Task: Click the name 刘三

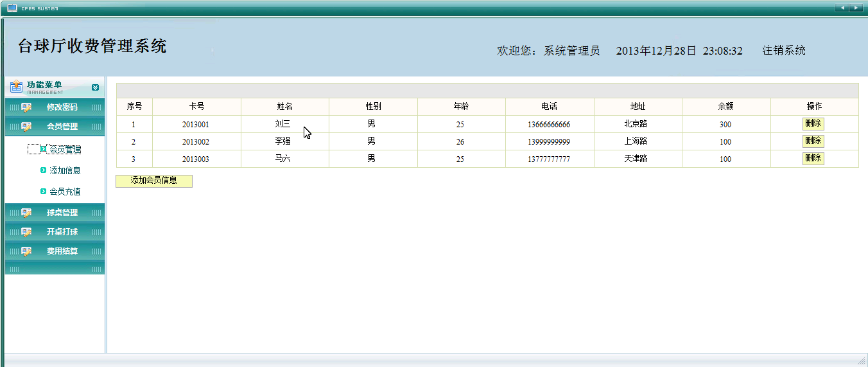Action: coord(283,124)
